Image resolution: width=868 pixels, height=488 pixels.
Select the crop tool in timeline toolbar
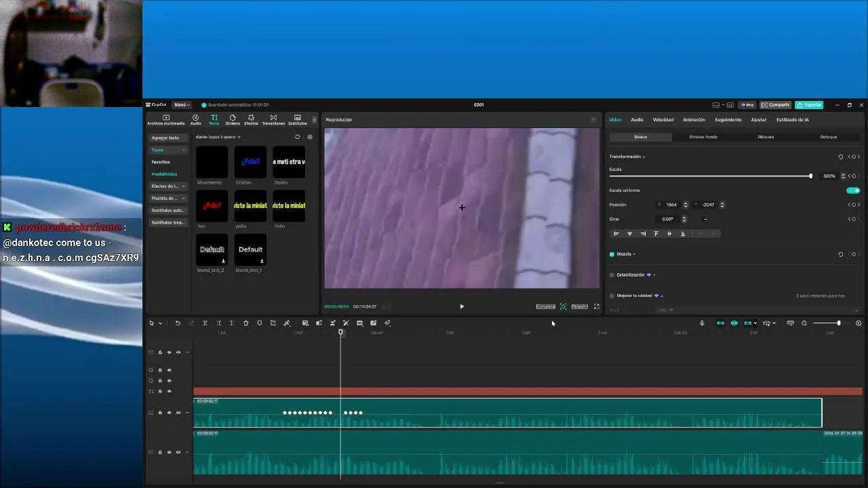point(273,323)
